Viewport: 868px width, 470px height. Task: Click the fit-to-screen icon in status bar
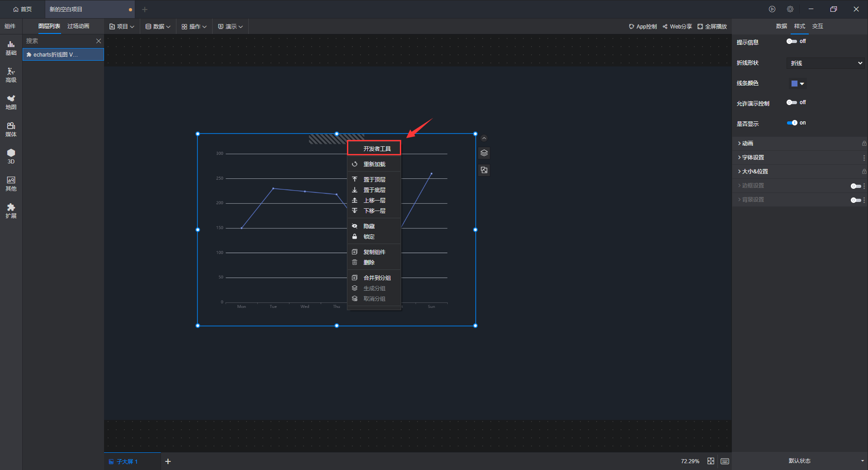711,461
